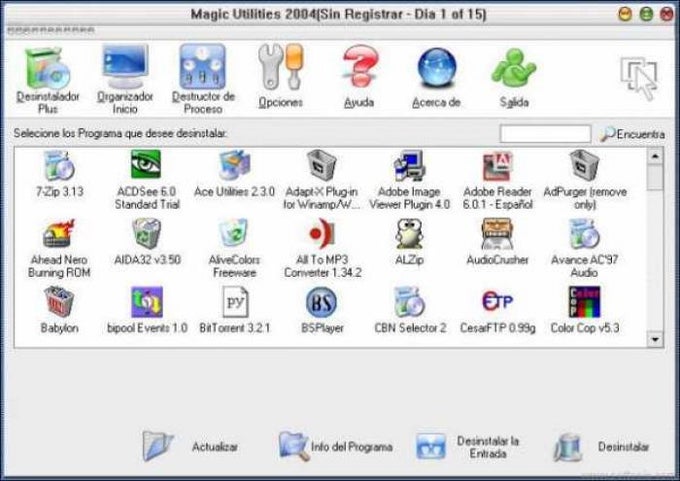
Task: Click scrollbar up arrow in program list
Action: pyautogui.click(x=655, y=156)
